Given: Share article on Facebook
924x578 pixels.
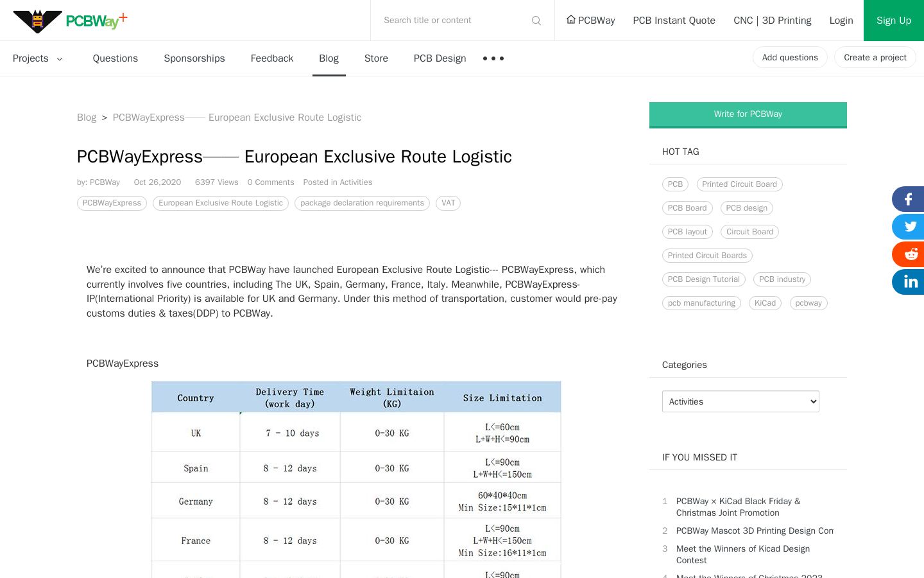Looking at the screenshot, I should click(x=908, y=199).
